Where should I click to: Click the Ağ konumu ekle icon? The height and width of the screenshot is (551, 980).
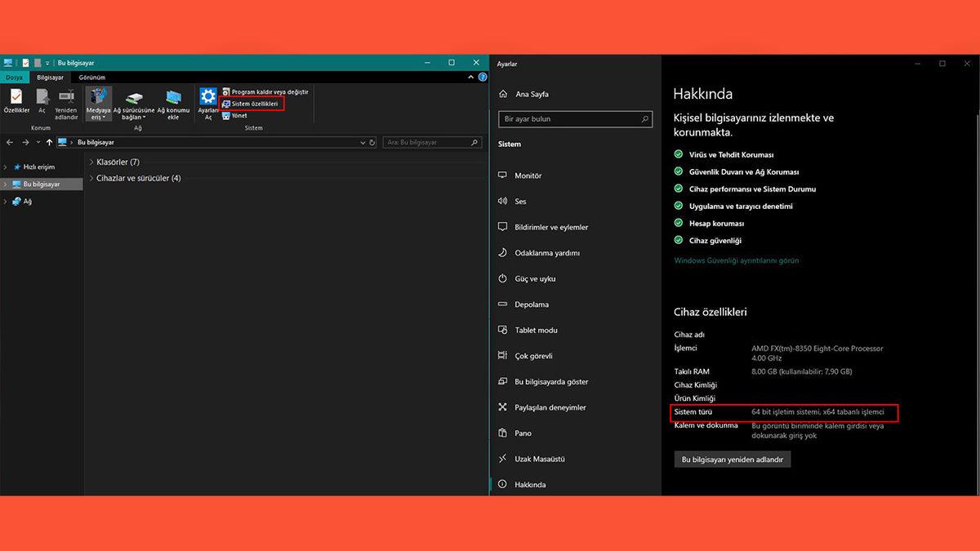point(173,103)
